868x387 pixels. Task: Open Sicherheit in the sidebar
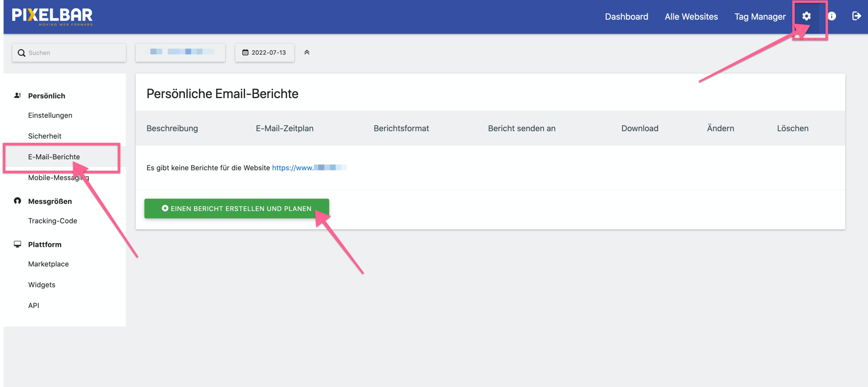[x=45, y=136]
